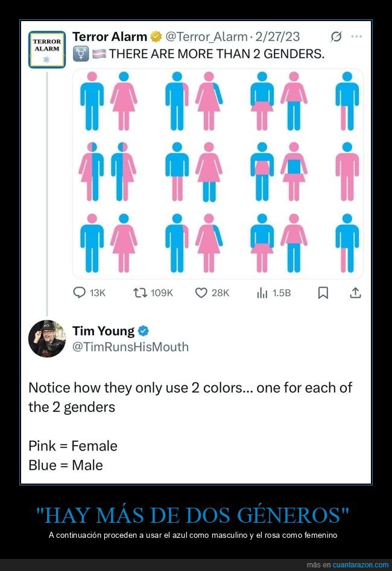
Task: Open the three-dot more options menu
Action: pos(356,37)
